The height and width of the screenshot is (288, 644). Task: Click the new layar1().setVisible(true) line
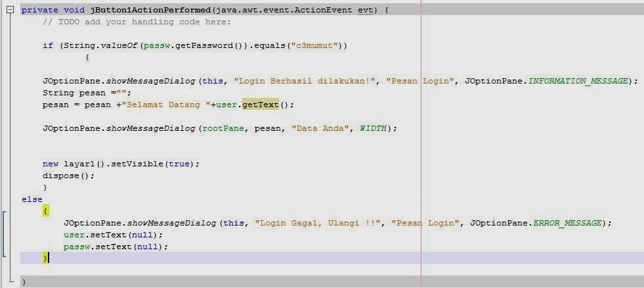121,164
